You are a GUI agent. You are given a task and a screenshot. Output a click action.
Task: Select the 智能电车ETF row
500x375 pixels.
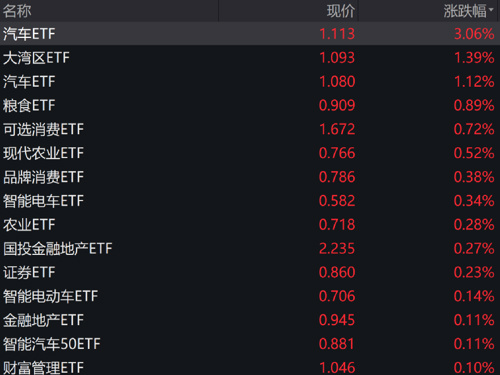click(250, 201)
